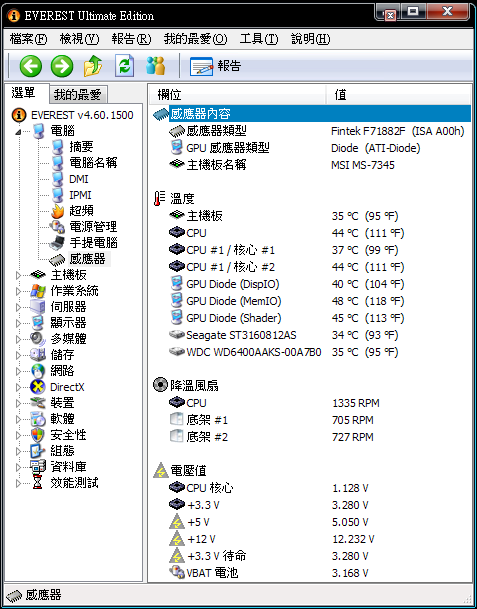This screenshot has width=477, height=609.
Task: Click the 感應器 status bar label
Action: pos(44,595)
